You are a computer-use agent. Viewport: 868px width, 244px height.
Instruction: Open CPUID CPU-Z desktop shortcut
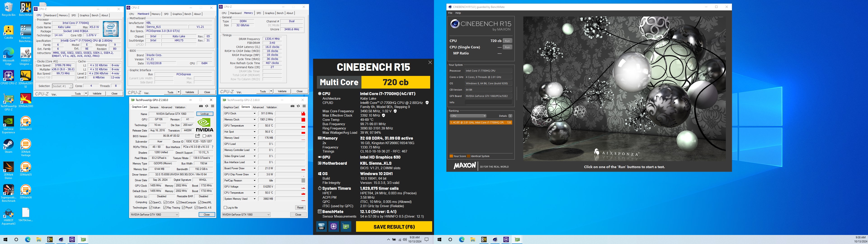click(8, 77)
